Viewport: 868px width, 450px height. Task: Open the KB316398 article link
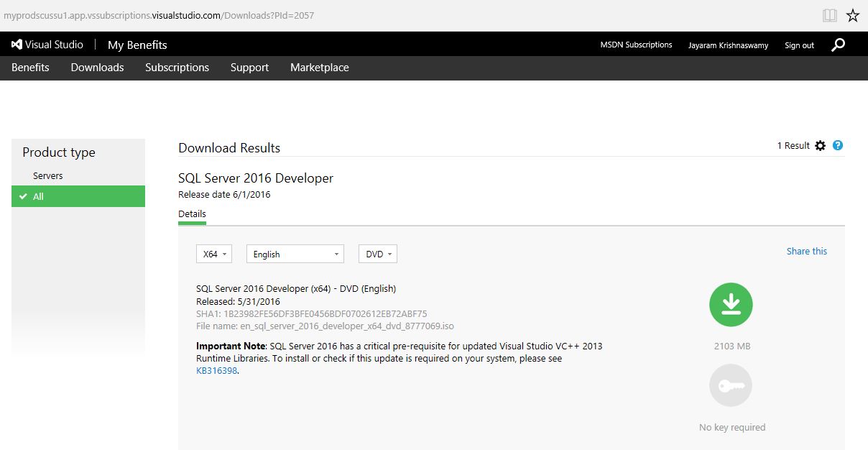point(216,371)
